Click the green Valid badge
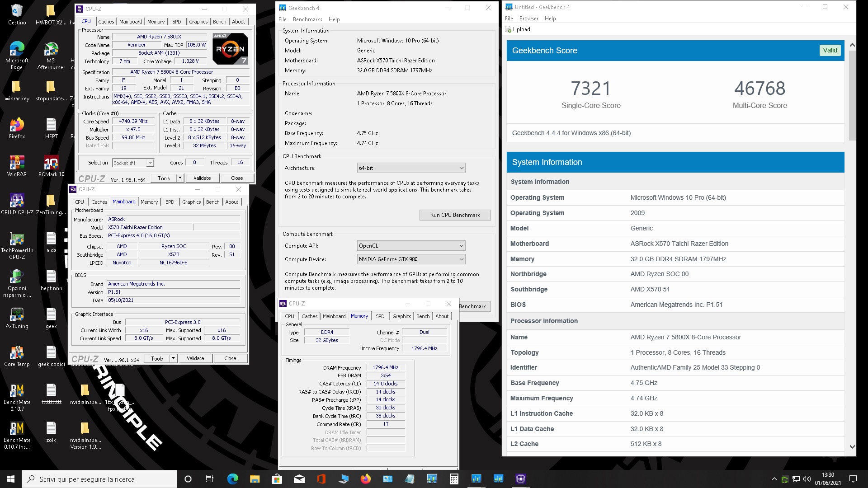The height and width of the screenshot is (488, 868). [830, 50]
